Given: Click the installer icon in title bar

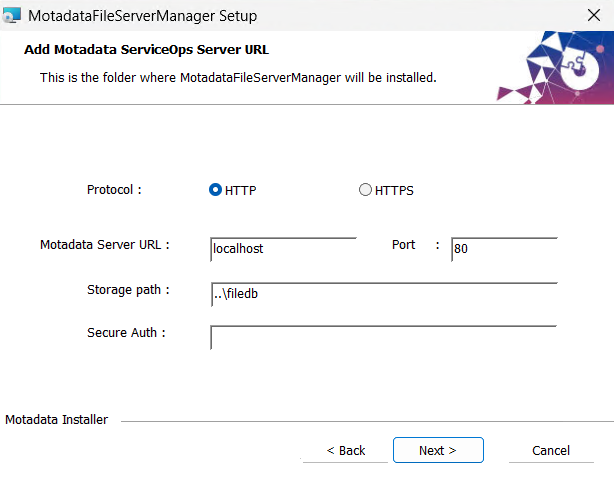Looking at the screenshot, I should 12,16.
